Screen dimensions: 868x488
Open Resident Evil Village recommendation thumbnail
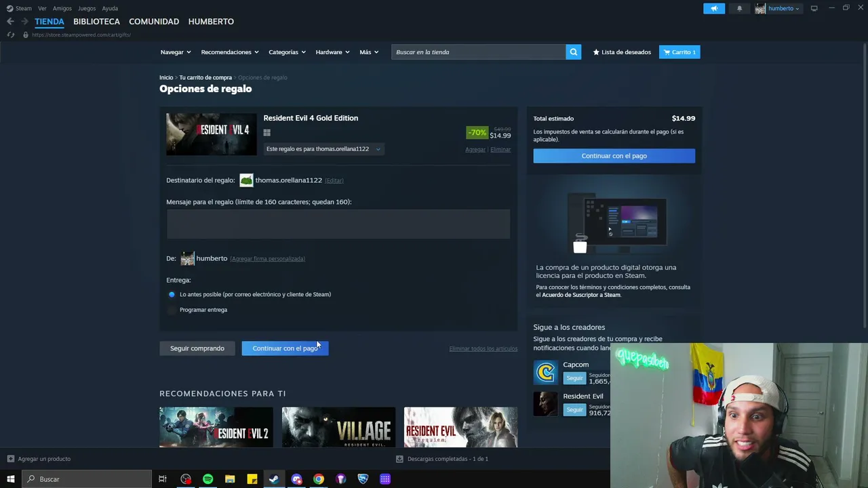(338, 428)
